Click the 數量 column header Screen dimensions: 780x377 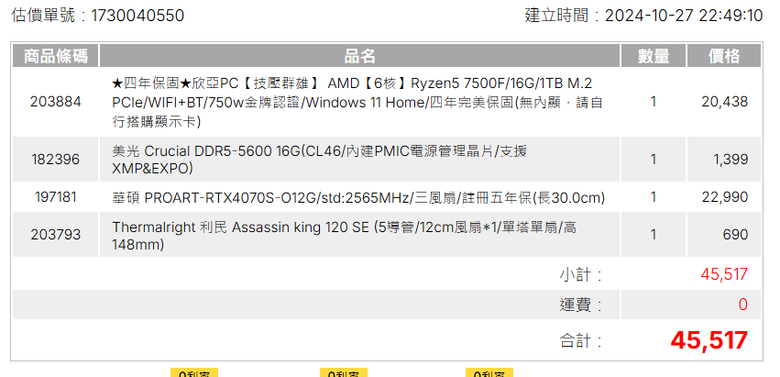point(653,56)
